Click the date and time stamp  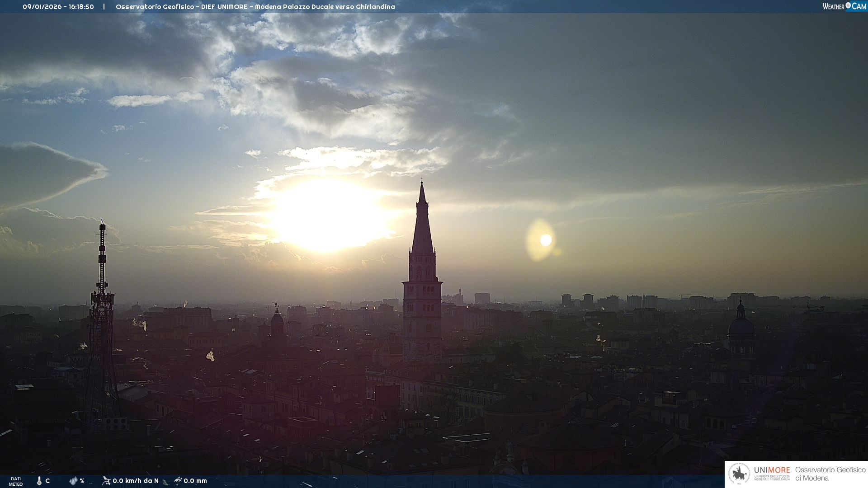click(58, 7)
